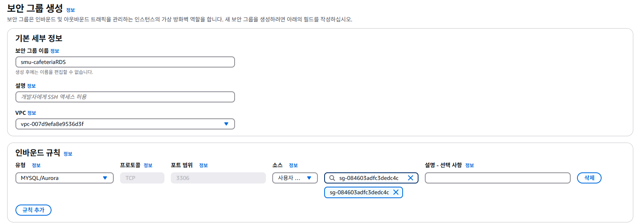Screen dimensions: 644x224
Task: Open 정보 link next to 보안 그룹 생성
Action: click(71, 10)
